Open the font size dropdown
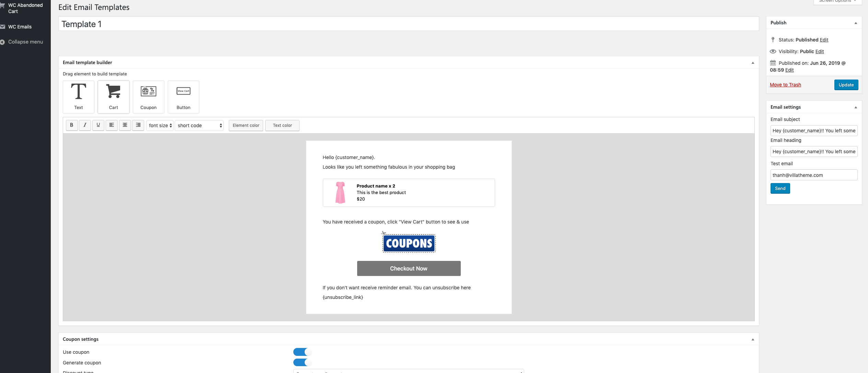This screenshot has width=868, height=373. (160, 125)
